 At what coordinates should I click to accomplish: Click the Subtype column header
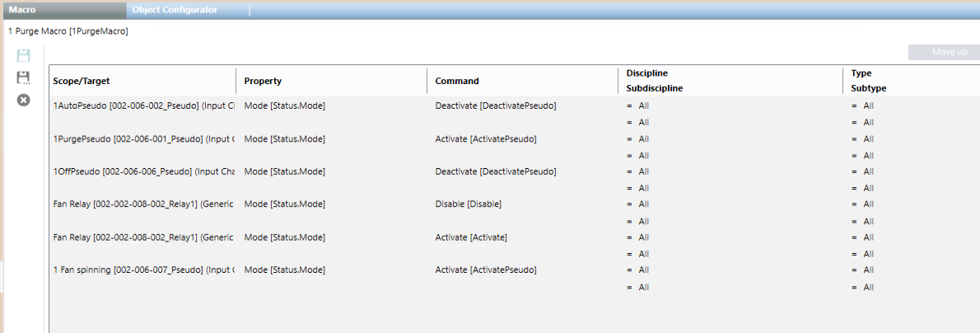[869, 88]
